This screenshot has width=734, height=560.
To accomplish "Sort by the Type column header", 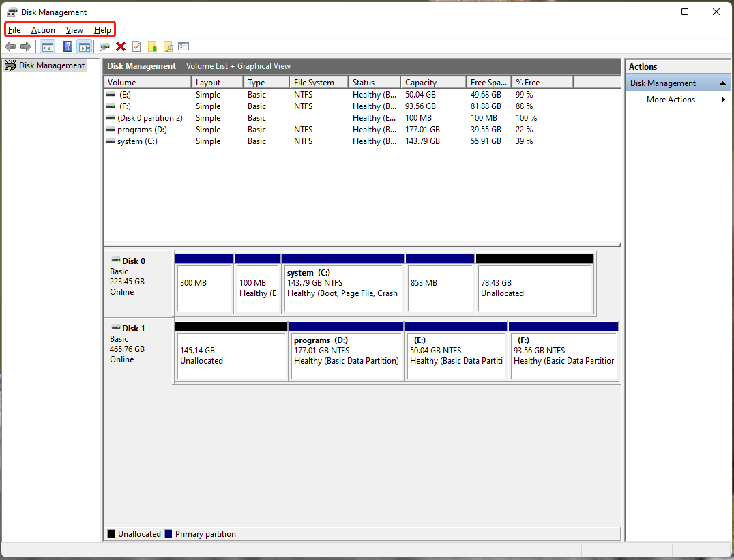I will coord(266,83).
